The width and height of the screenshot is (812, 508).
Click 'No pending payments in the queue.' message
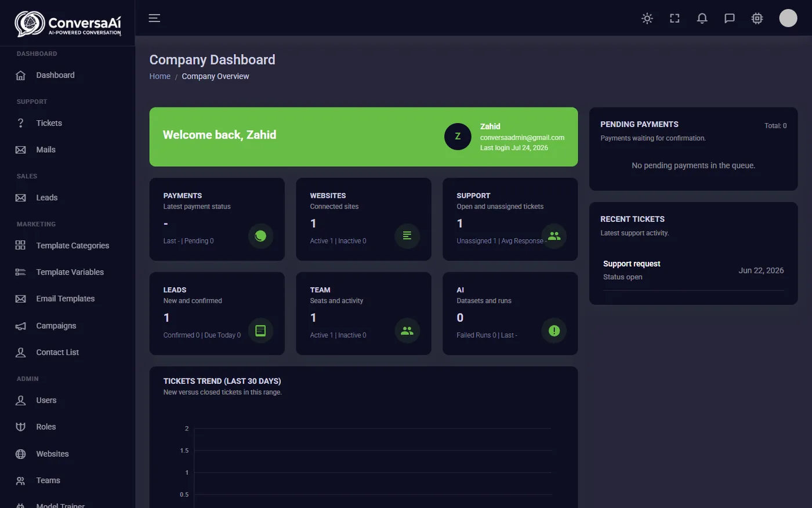(693, 165)
